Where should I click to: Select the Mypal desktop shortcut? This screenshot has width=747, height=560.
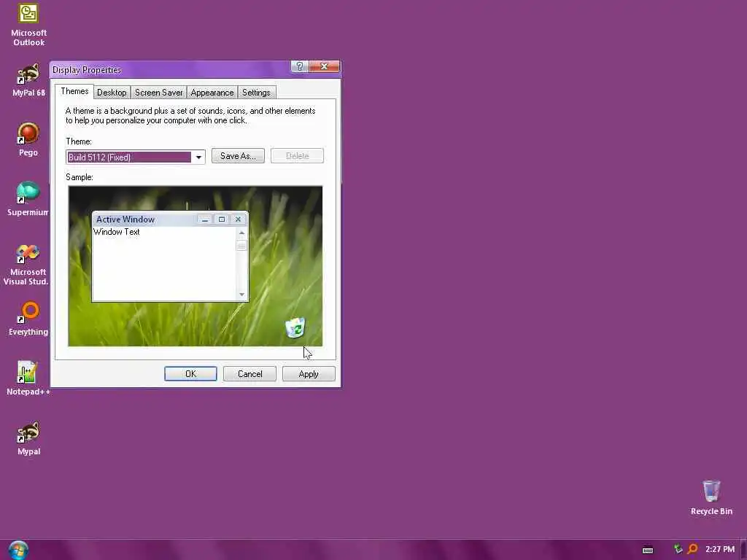pyautogui.click(x=28, y=438)
